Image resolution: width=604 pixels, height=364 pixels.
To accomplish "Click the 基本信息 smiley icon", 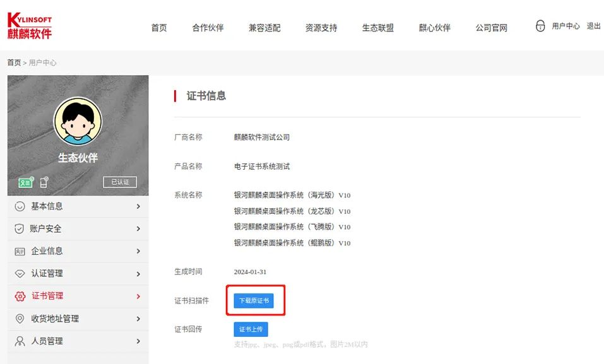I will click(20, 206).
